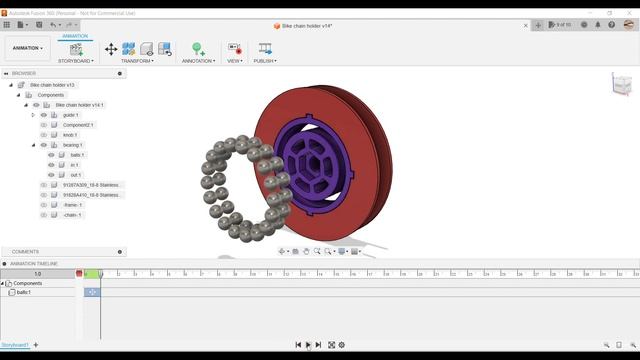The image size is (640, 360).
Task: Open BROWSER panel options dot
Action: pyautogui.click(x=120, y=73)
